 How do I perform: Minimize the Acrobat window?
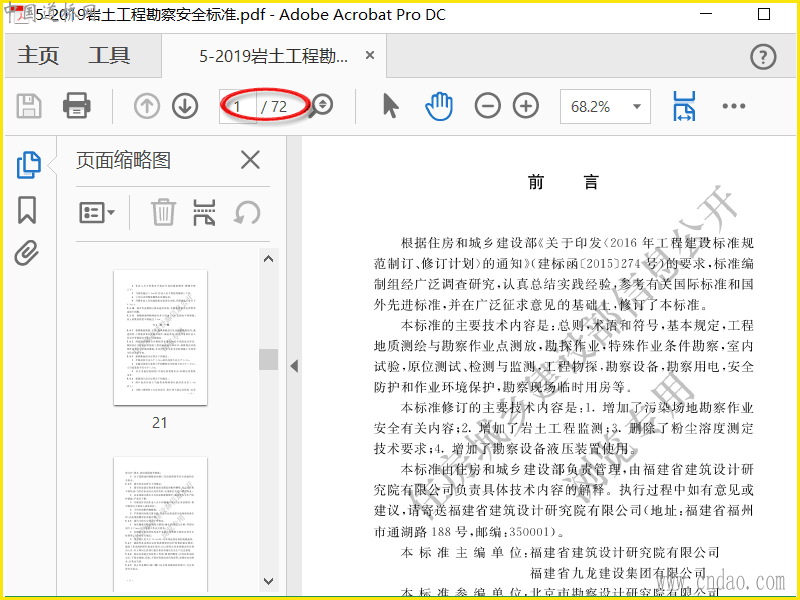click(x=706, y=14)
